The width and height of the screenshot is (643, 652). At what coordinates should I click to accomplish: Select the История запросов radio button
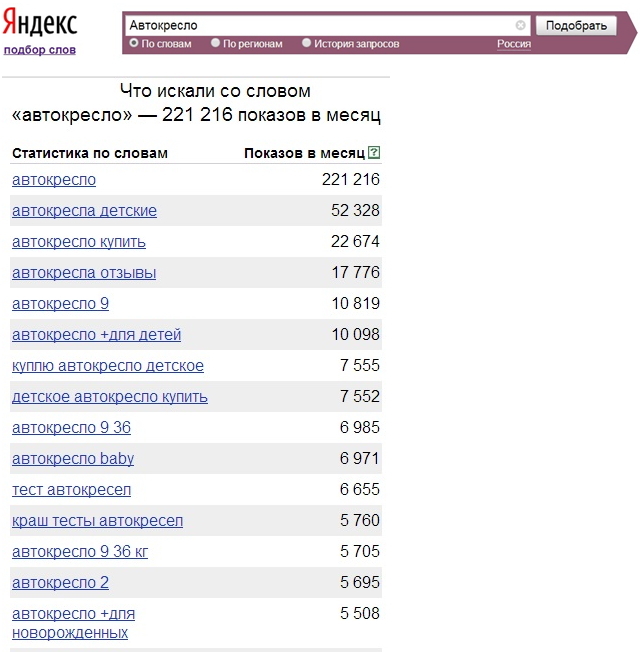307,43
